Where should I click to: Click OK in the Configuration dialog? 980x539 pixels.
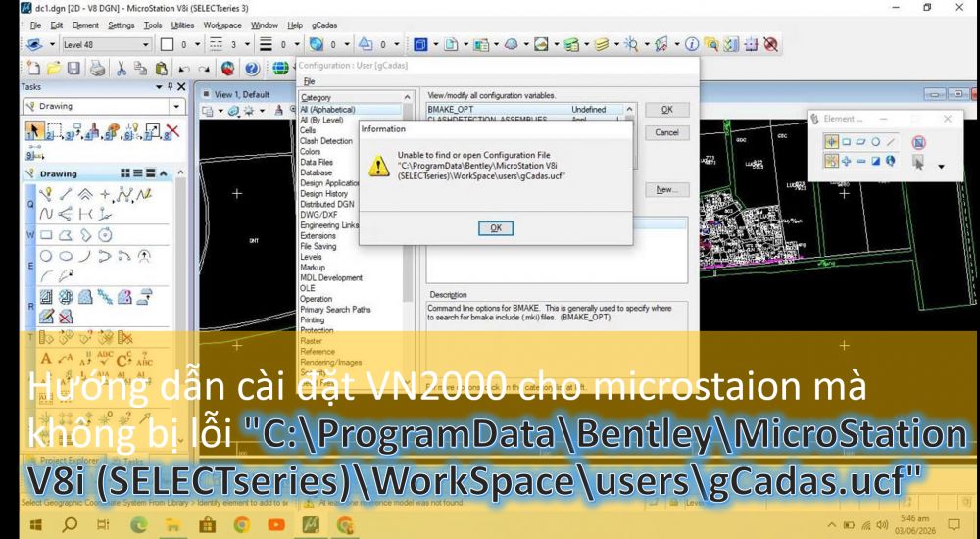[x=666, y=110]
